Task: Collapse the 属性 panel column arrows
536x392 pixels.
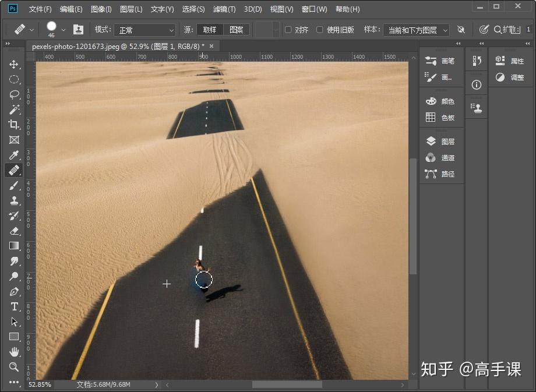Action: (x=528, y=44)
